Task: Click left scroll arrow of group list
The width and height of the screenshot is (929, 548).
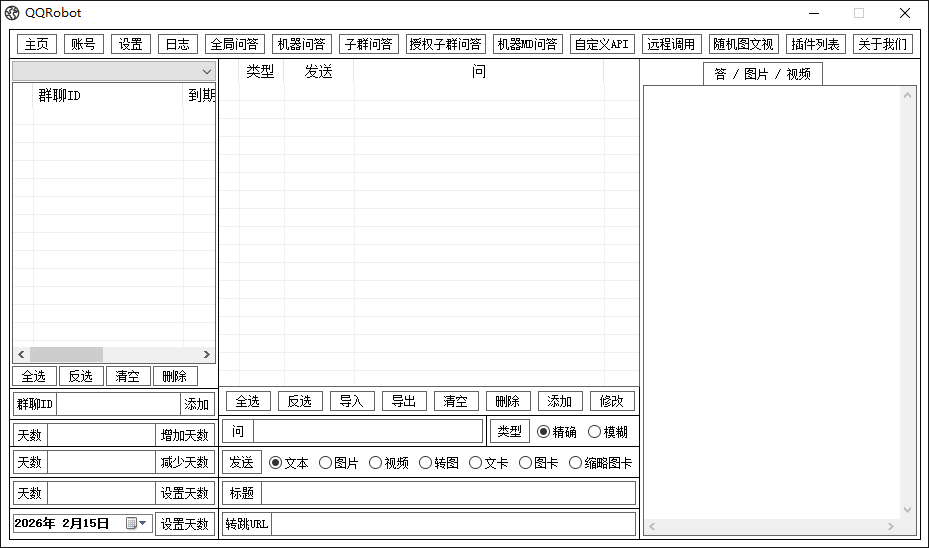Action: tap(21, 354)
